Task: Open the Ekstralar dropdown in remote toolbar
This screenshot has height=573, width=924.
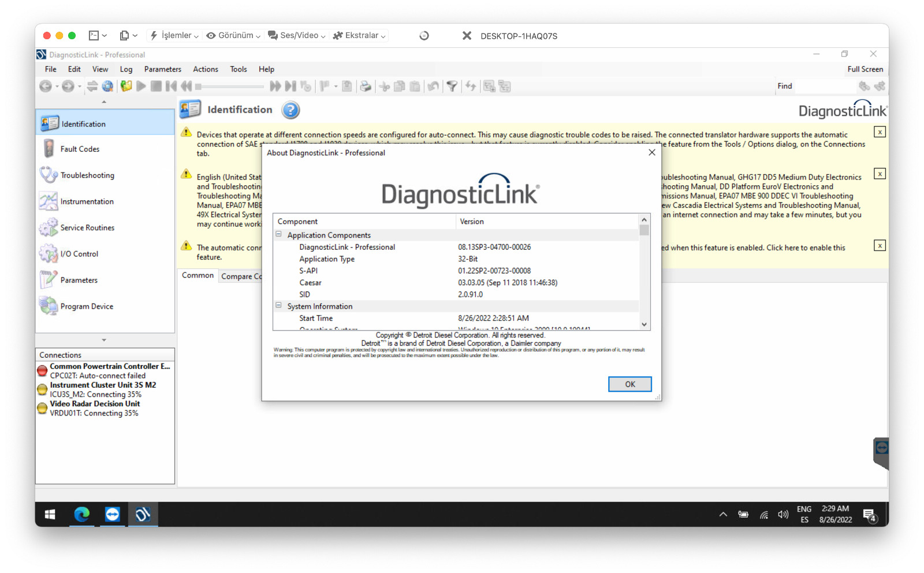Action: pos(359,35)
